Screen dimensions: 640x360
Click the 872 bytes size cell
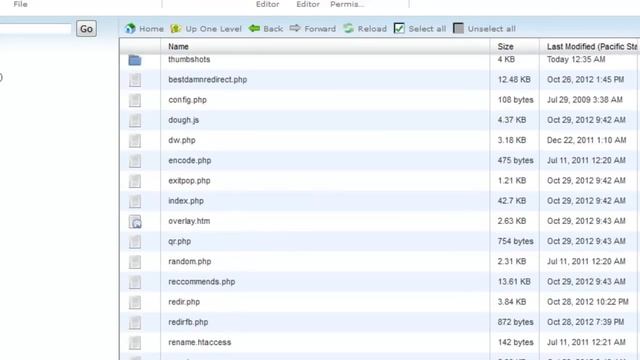[x=516, y=322]
